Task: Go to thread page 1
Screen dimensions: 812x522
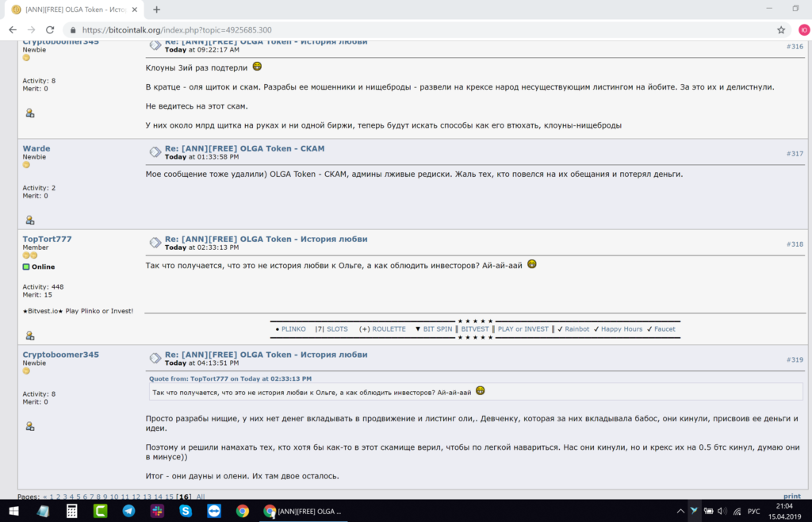Action: click(52, 497)
